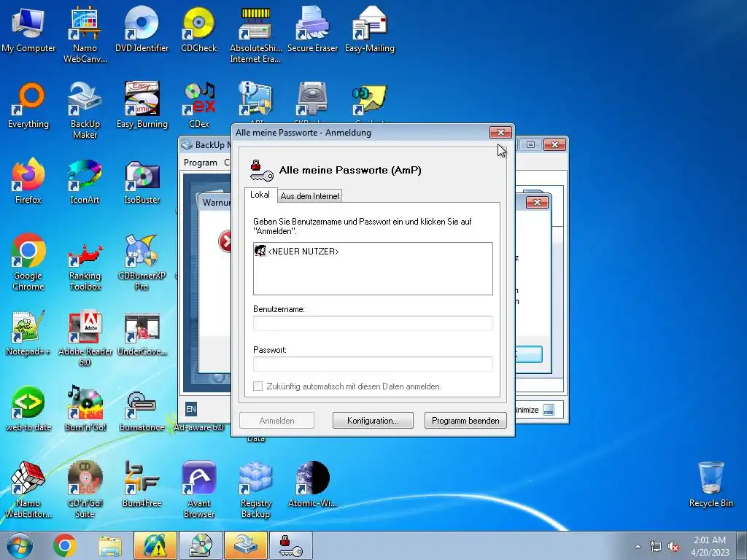Screen dimensions: 747x560
Task: Switch to 'Aus dem Internet' tab
Action: point(310,195)
